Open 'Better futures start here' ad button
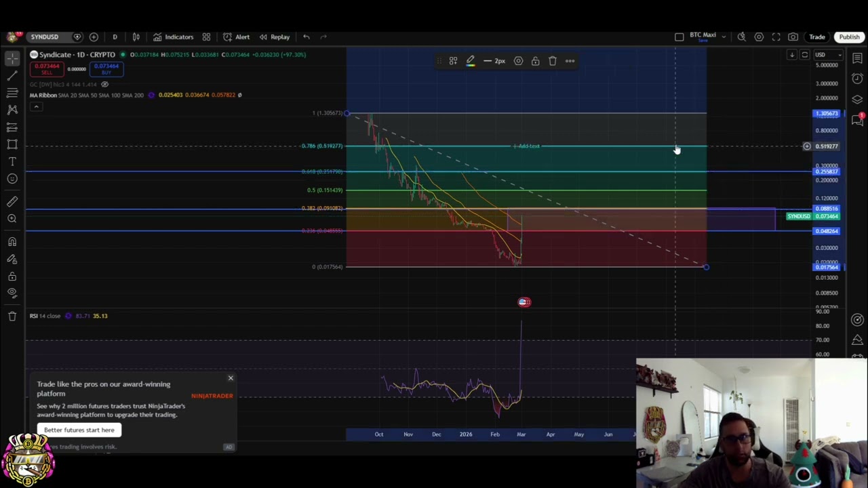The height and width of the screenshot is (488, 868). pyautogui.click(x=79, y=430)
